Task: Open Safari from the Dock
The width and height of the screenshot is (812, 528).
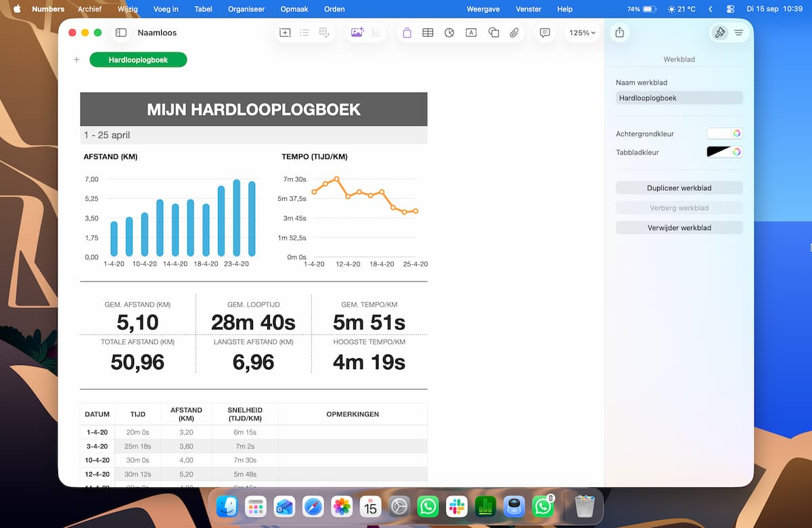Action: [313, 506]
